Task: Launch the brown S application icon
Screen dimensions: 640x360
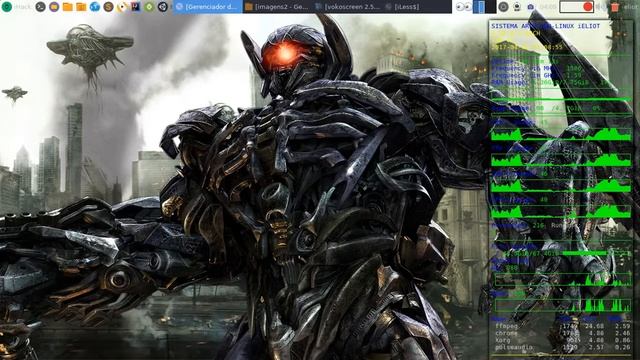Action: (x=108, y=7)
